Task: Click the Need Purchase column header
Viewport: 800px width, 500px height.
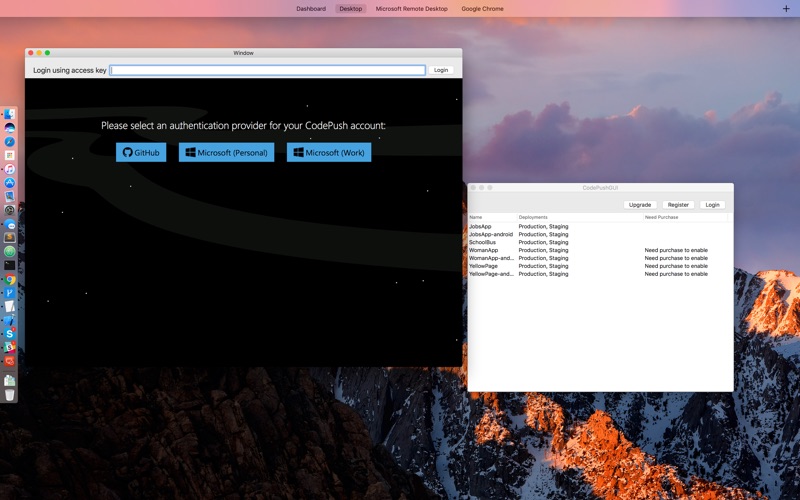Action: pyautogui.click(x=686, y=217)
